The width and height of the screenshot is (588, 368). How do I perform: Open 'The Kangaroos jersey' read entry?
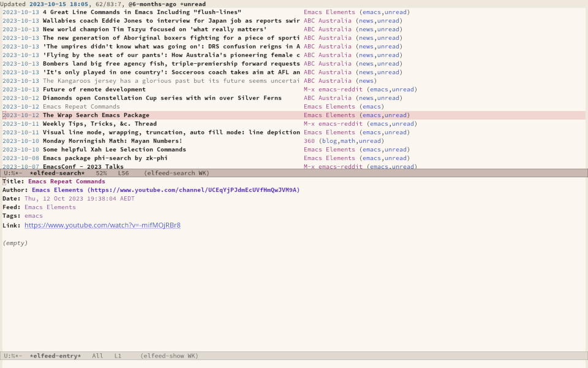(171, 81)
